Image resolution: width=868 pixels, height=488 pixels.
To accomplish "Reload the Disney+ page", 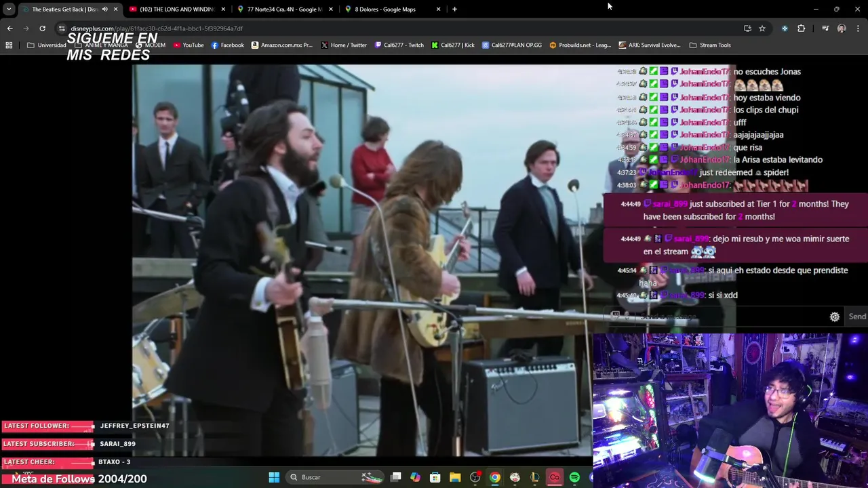I will tap(42, 28).
